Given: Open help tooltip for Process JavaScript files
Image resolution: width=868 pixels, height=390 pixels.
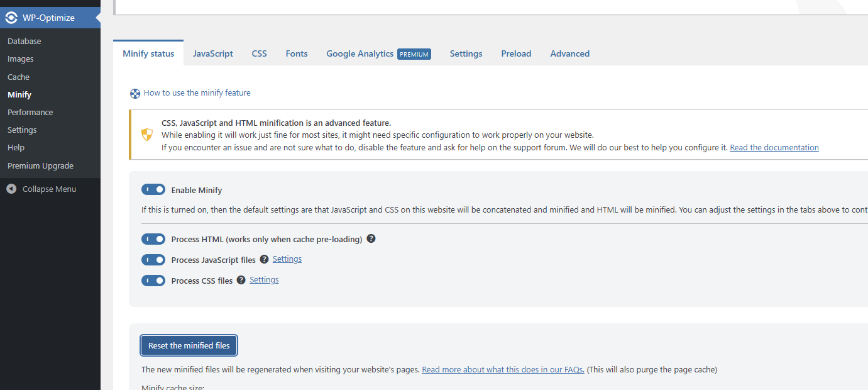Looking at the screenshot, I should coord(264,259).
